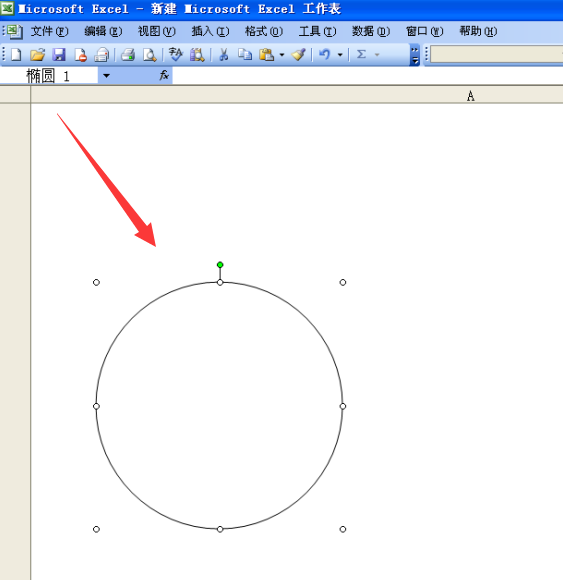Click the left-middle sizing handle of the circle

(x=96, y=406)
